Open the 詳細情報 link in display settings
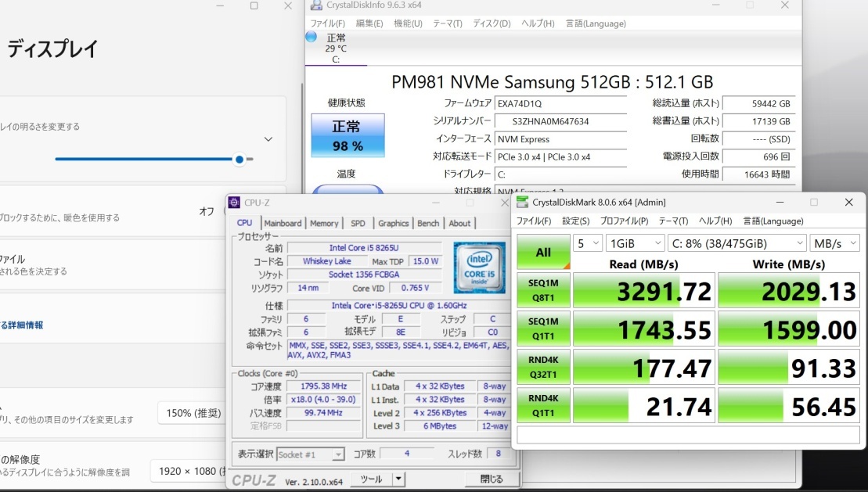Viewport: 868px width, 492px height. click(x=22, y=325)
